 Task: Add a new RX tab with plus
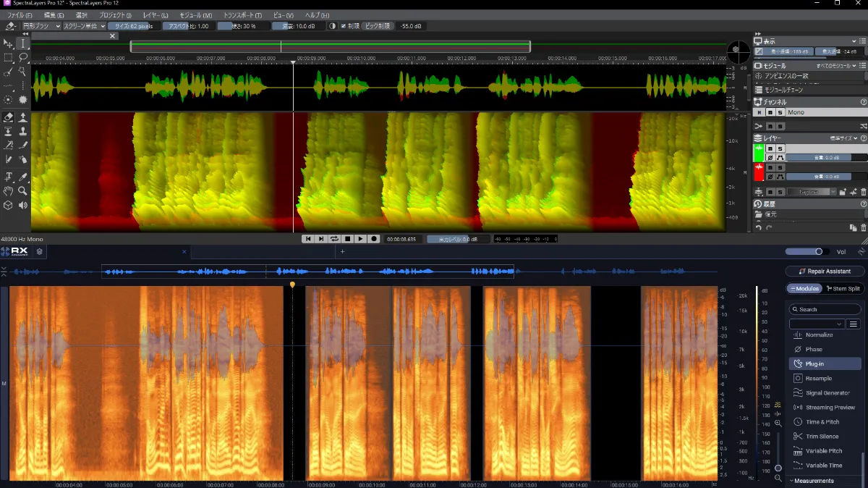343,252
